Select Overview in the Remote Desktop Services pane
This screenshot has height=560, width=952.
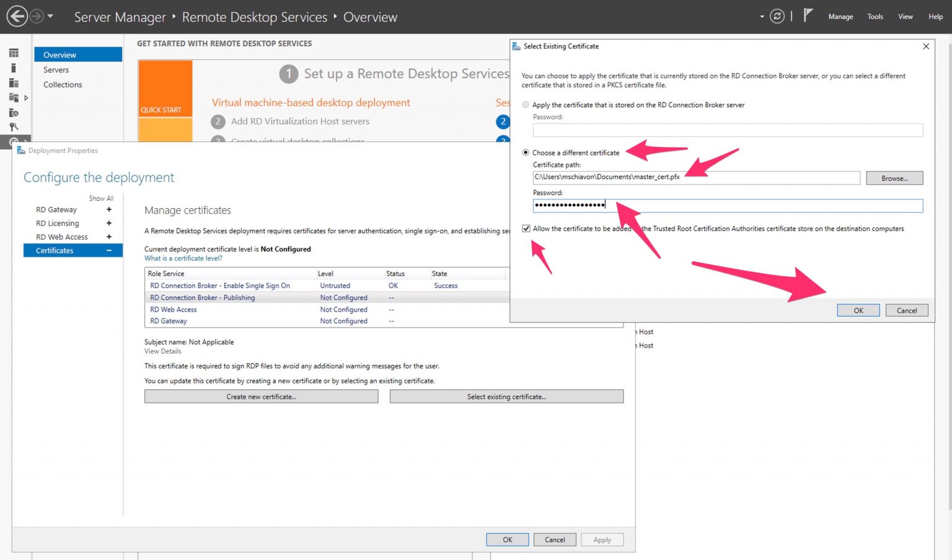tap(78, 55)
